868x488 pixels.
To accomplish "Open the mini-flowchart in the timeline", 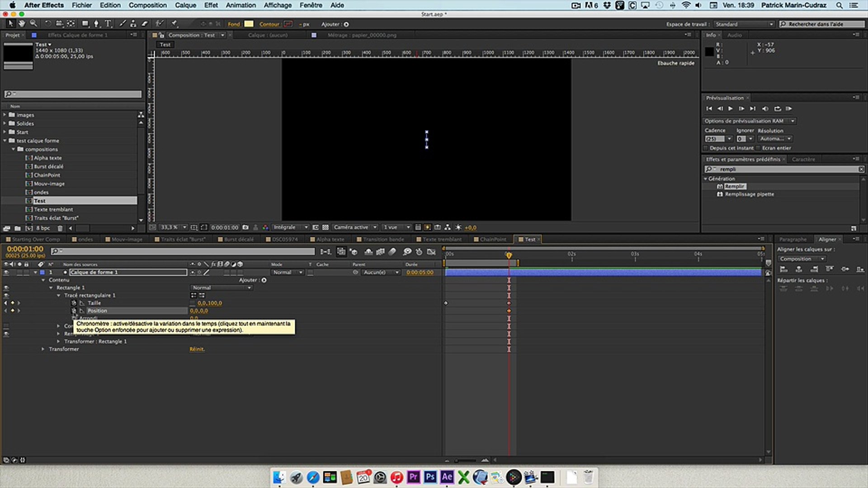I will coord(325,252).
